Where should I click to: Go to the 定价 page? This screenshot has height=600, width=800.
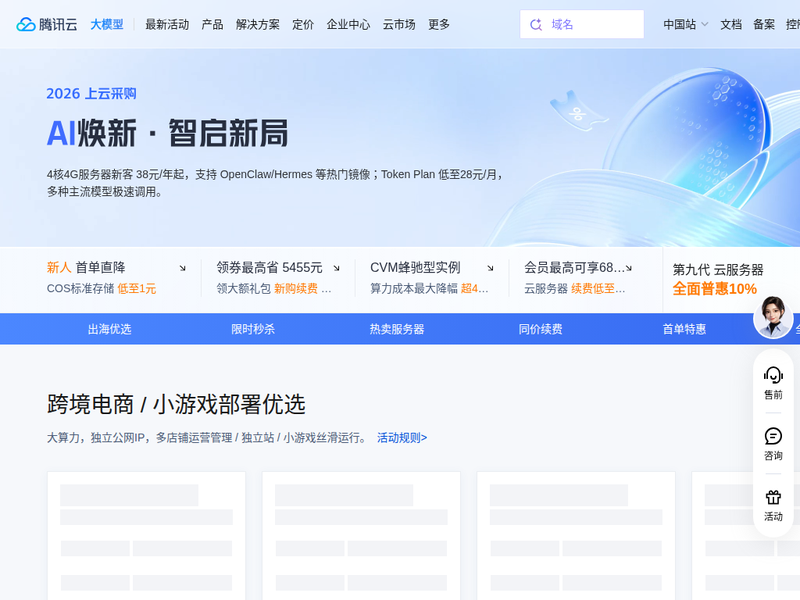(x=303, y=24)
